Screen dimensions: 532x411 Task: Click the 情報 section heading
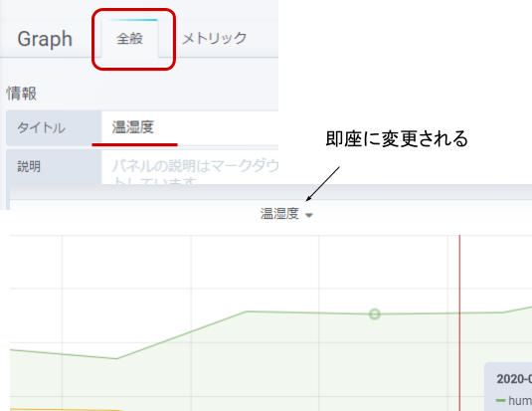coord(21,94)
